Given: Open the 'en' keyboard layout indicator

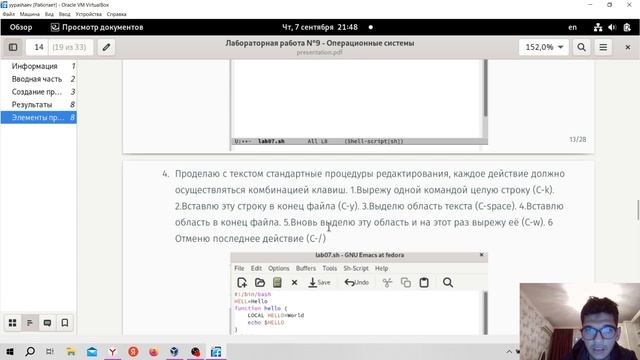Looking at the screenshot, I should pos(573,27).
